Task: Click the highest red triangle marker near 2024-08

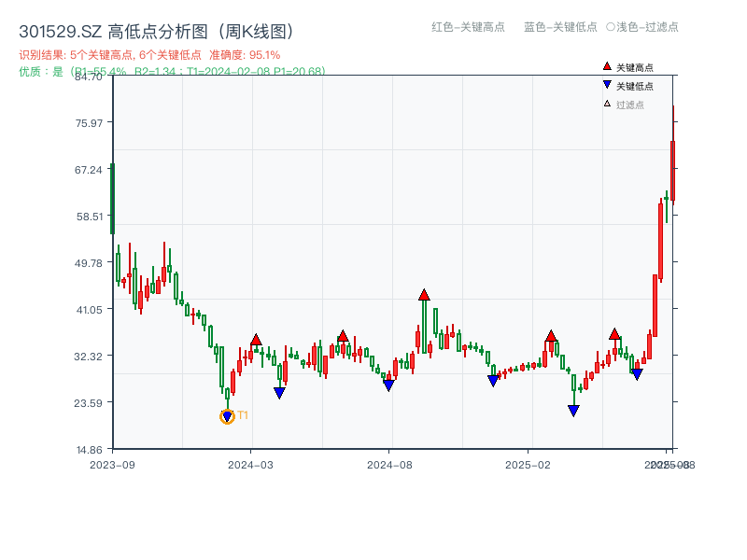Action: tap(426, 293)
